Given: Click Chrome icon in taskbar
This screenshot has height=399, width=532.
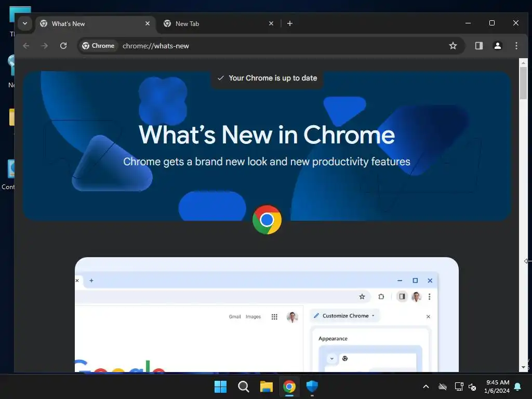Looking at the screenshot, I should pos(289,387).
